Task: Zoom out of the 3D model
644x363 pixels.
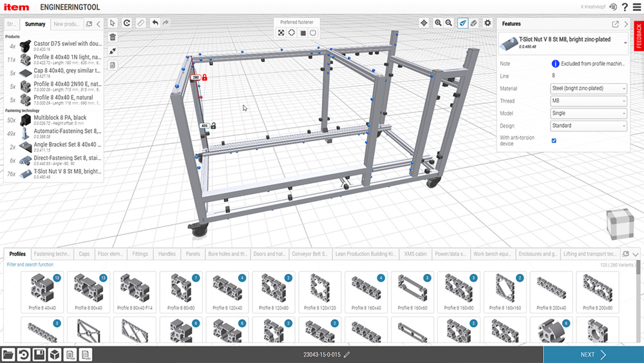Action: pos(449,23)
